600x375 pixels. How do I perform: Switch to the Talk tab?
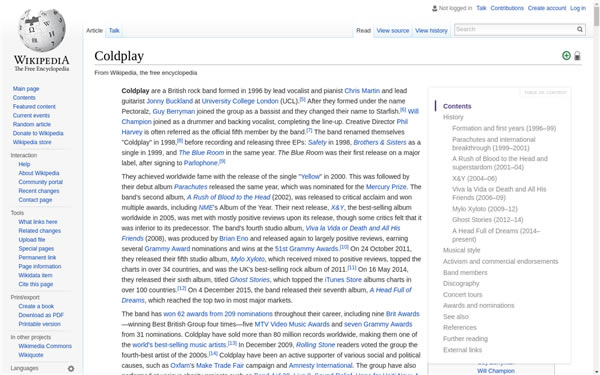114,31
